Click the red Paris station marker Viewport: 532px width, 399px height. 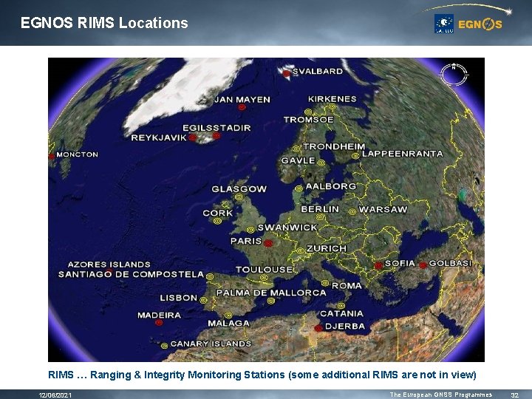click(x=268, y=243)
